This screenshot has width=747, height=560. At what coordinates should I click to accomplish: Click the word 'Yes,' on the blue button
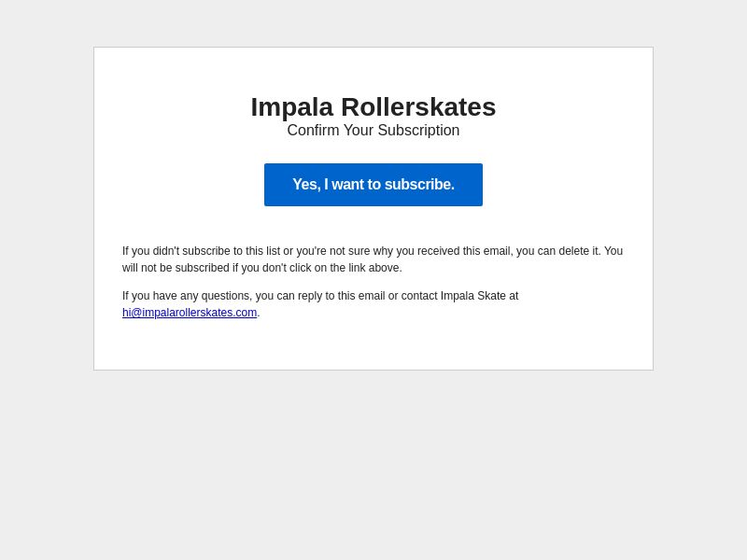pos(306,184)
